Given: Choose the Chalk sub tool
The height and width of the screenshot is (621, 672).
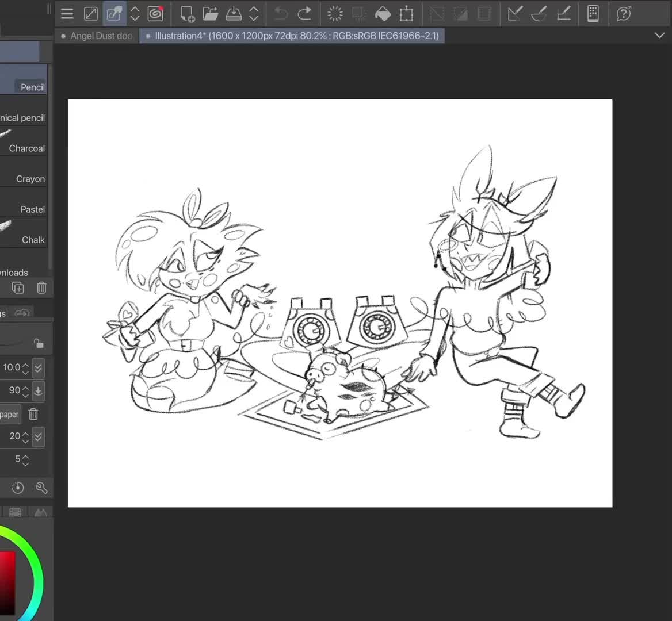Looking at the screenshot, I should click(x=24, y=233).
